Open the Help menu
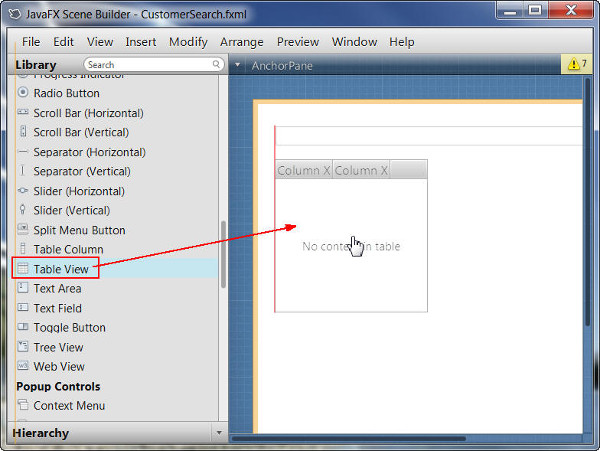Image resolution: width=600 pixels, height=451 pixels. tap(402, 42)
